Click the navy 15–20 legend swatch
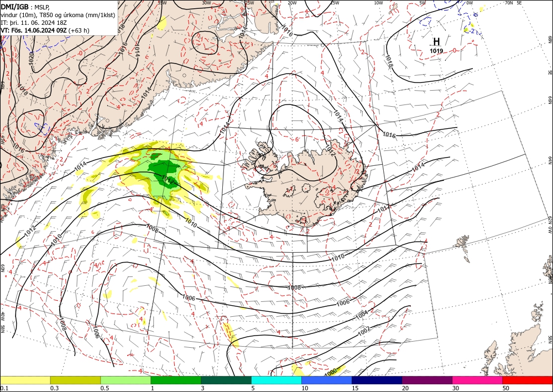The height and width of the screenshot is (392, 553). pyautogui.click(x=377, y=380)
